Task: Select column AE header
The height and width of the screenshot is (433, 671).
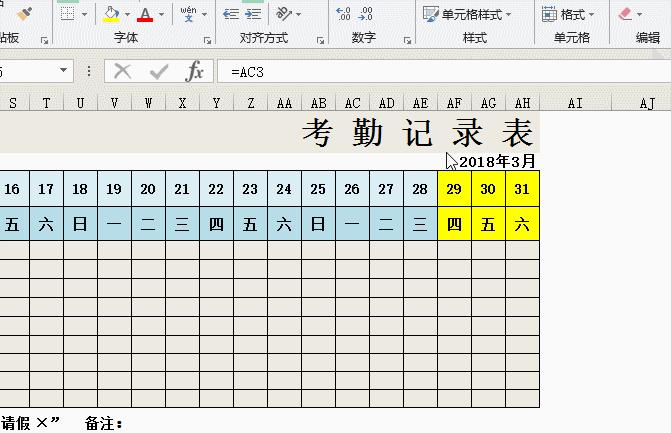Action: tap(420, 103)
